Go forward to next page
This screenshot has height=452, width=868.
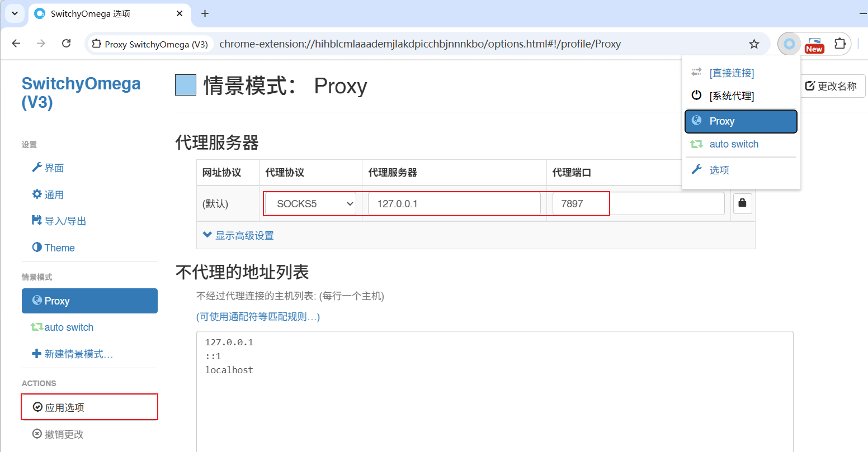pyautogui.click(x=41, y=44)
